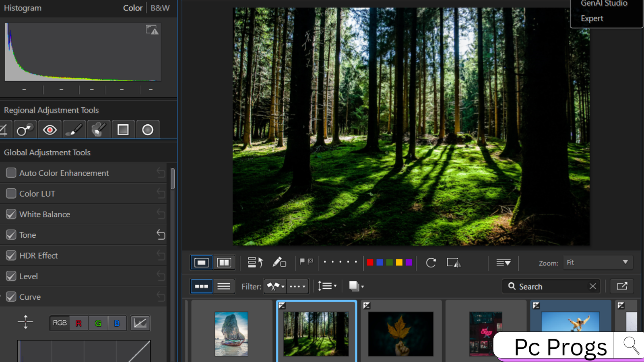The image size is (644, 362).
Task: Rotate the photo with rotate icon
Action: click(431, 263)
